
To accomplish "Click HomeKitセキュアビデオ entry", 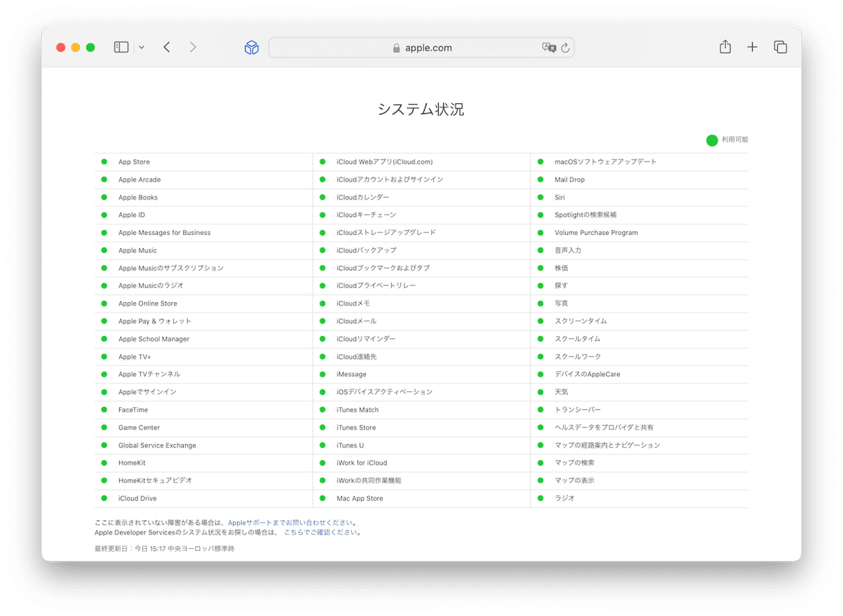I will tap(155, 480).
